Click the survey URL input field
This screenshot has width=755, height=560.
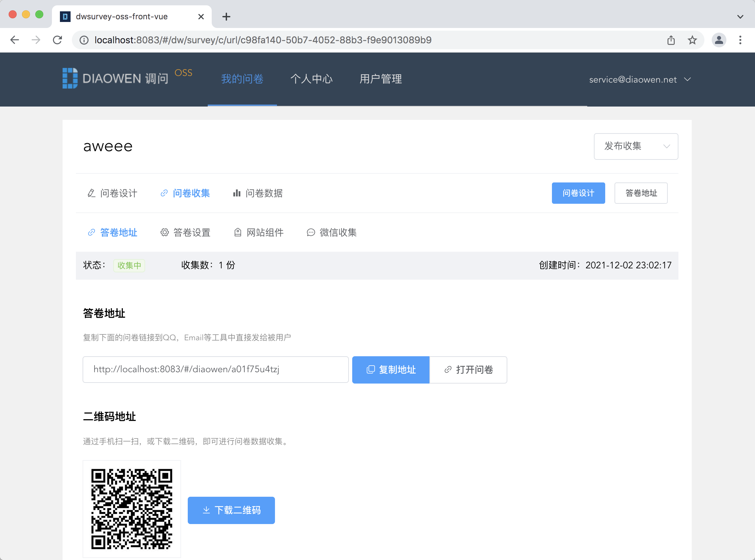tap(215, 370)
